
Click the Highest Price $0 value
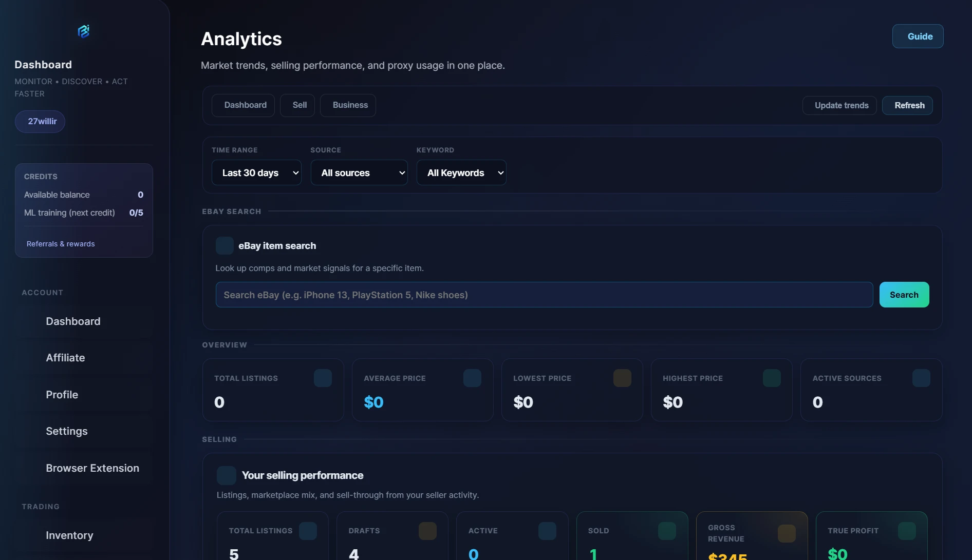672,402
